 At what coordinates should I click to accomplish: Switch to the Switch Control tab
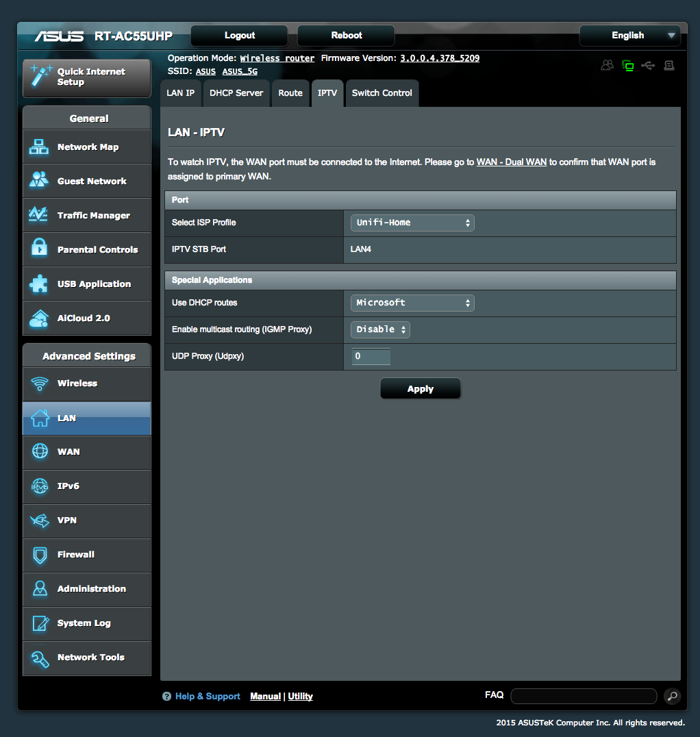tap(382, 93)
